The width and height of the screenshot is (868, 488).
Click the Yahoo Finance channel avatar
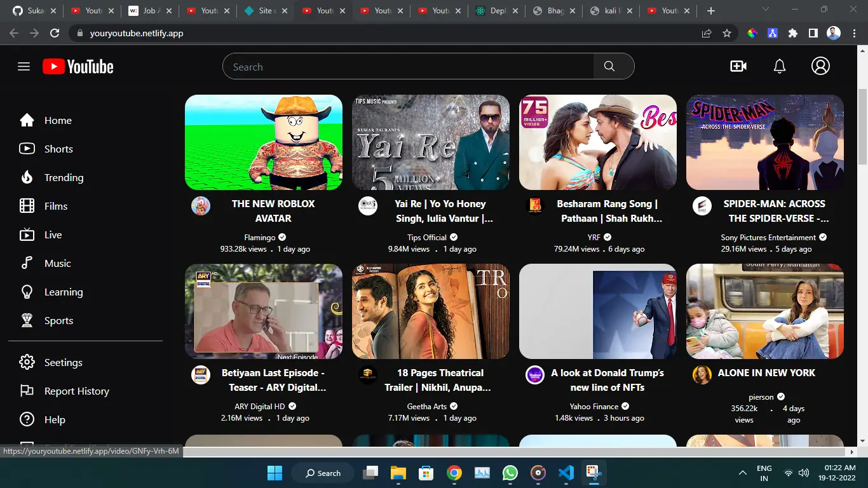click(x=535, y=375)
